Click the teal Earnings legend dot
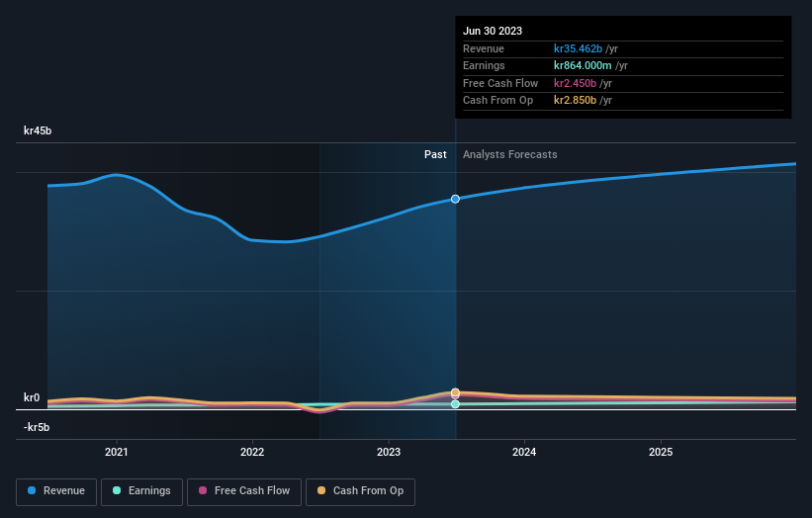Screen dimensions: 812x518 pos(117,490)
